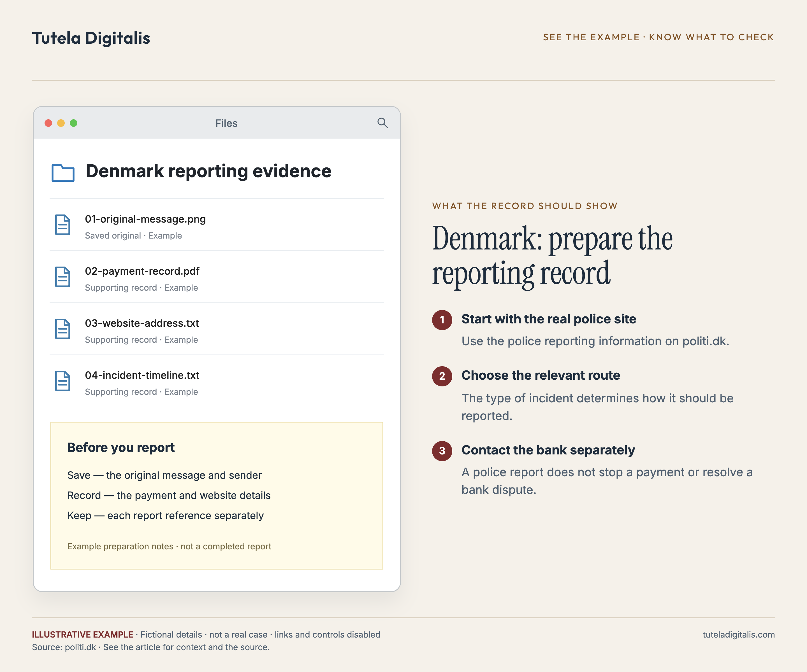
Task: Click the yellow minimize dot in Files window
Action: pyautogui.click(x=61, y=123)
